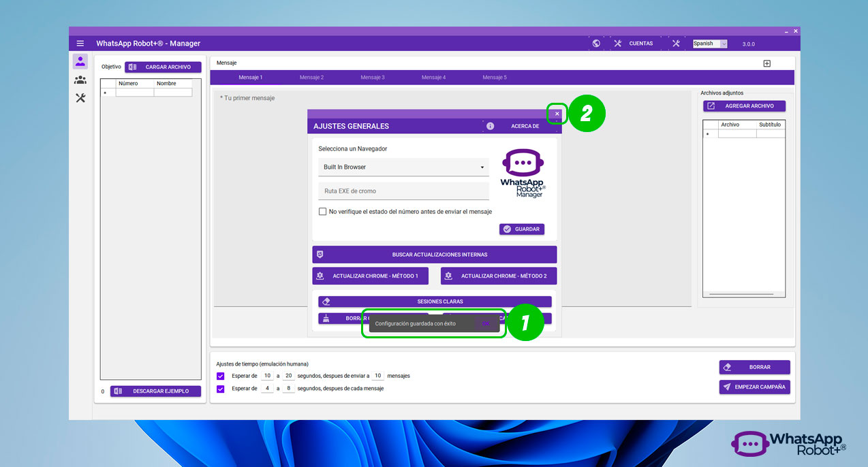Open the tools sidebar icon

point(80,98)
